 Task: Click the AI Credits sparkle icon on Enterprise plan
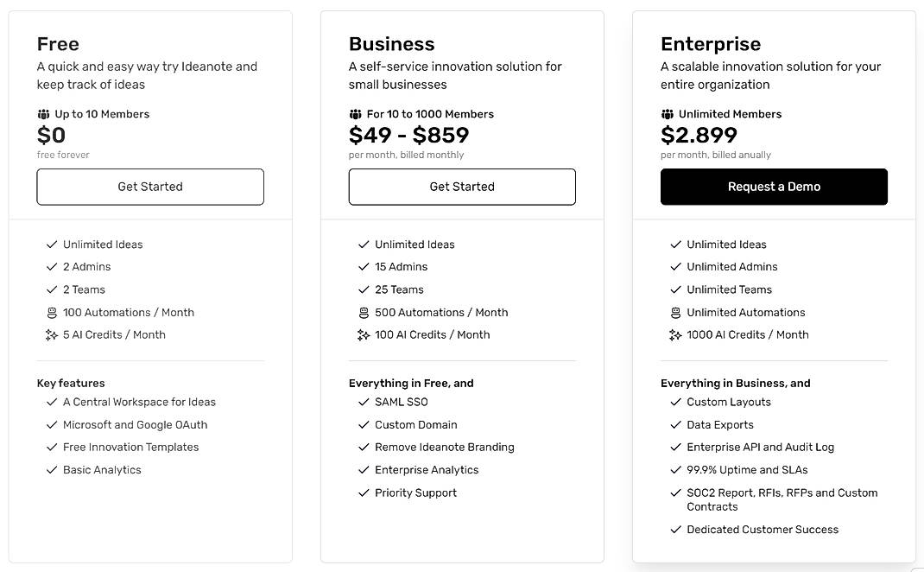tap(676, 334)
